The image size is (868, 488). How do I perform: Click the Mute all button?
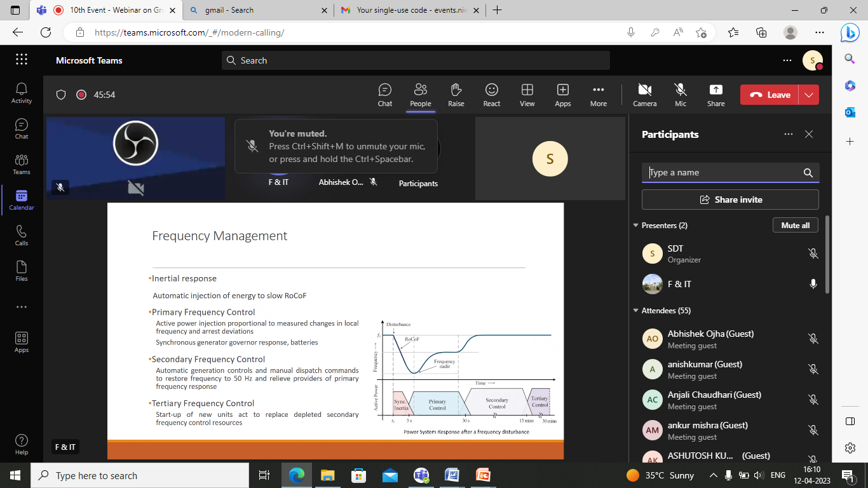pyautogui.click(x=795, y=226)
